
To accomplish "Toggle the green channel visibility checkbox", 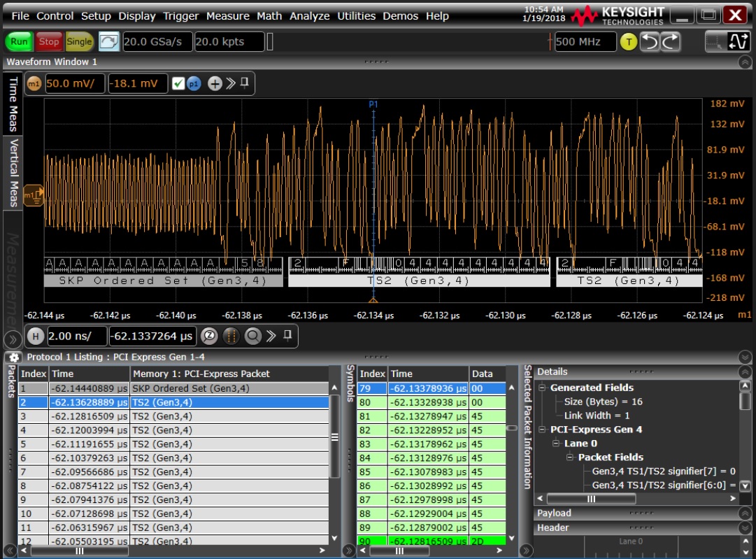I will coord(178,83).
